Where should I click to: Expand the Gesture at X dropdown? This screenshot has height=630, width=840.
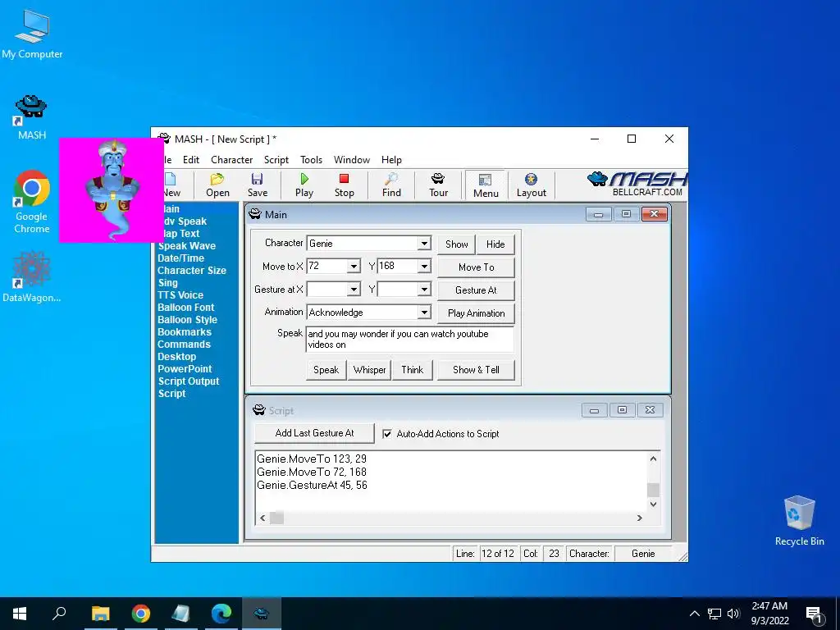[354, 290]
